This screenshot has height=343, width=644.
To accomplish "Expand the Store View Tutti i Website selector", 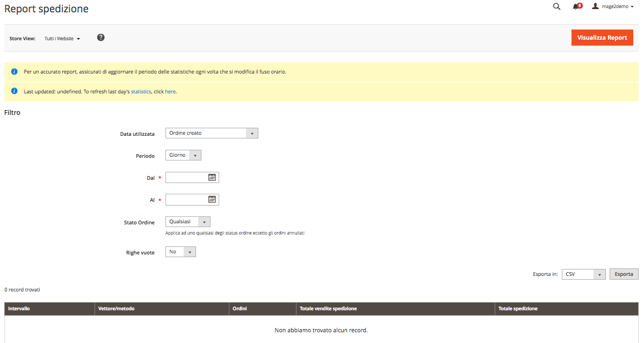I will 62,39.
